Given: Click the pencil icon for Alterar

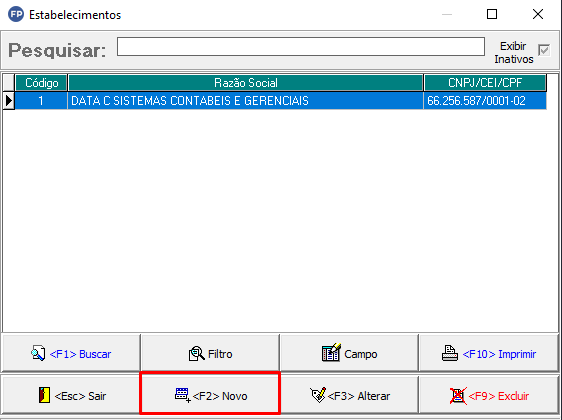Looking at the screenshot, I should pos(318,395).
